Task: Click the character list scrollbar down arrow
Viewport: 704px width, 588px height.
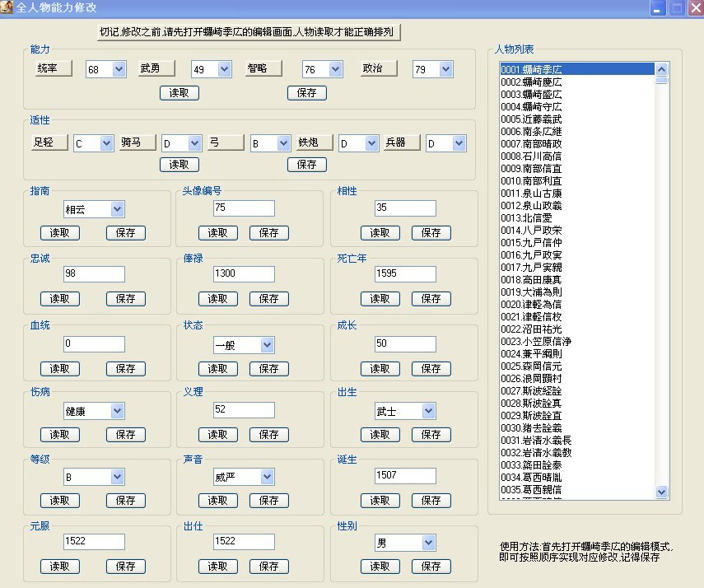Action: (x=662, y=492)
